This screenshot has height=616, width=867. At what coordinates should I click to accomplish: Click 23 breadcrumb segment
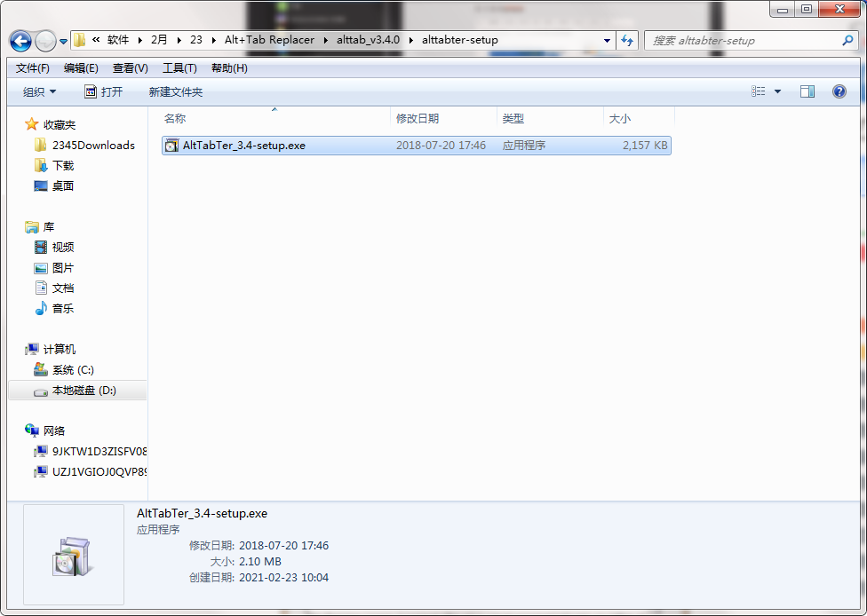[195, 40]
